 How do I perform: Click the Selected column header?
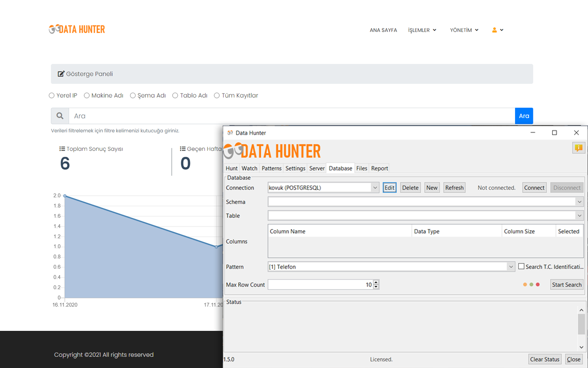click(569, 231)
